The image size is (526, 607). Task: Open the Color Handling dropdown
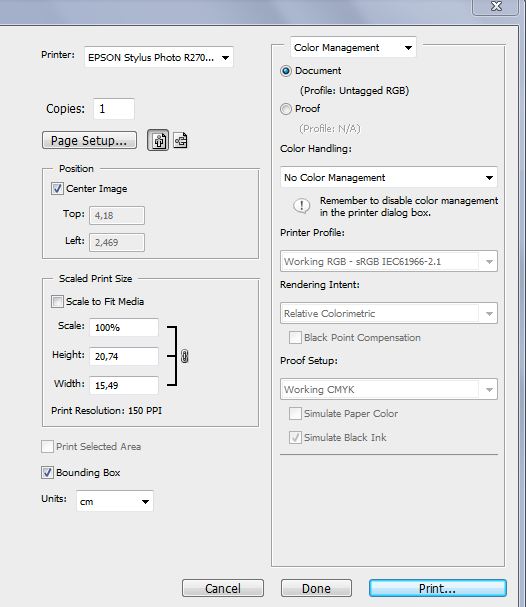389,177
